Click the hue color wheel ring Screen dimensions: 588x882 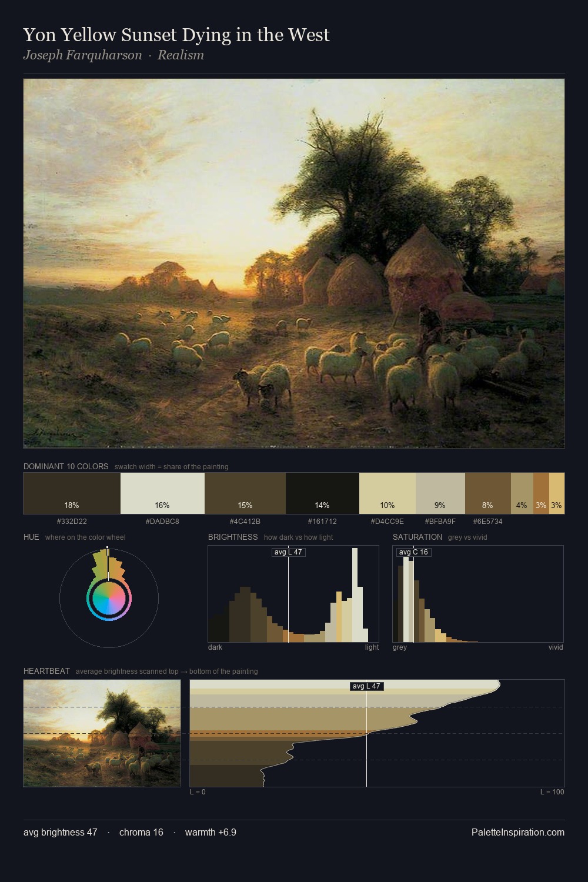109,599
